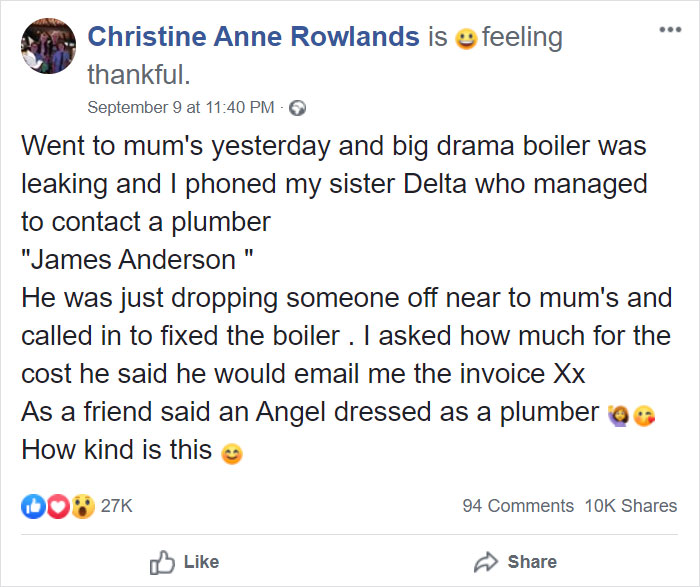The height and width of the screenshot is (587, 700).
Task: Click the blue thumbs-up reaction icon
Action: coord(33,507)
